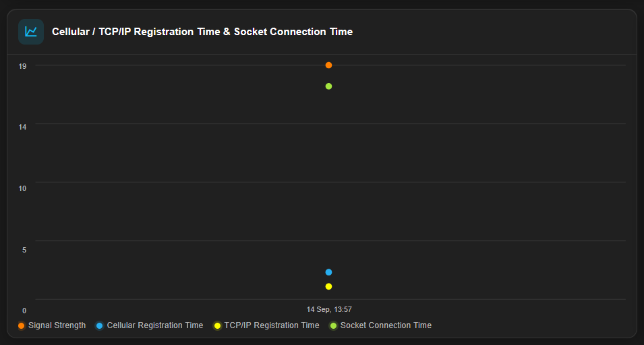Click the y-axis label 10

click(22, 188)
